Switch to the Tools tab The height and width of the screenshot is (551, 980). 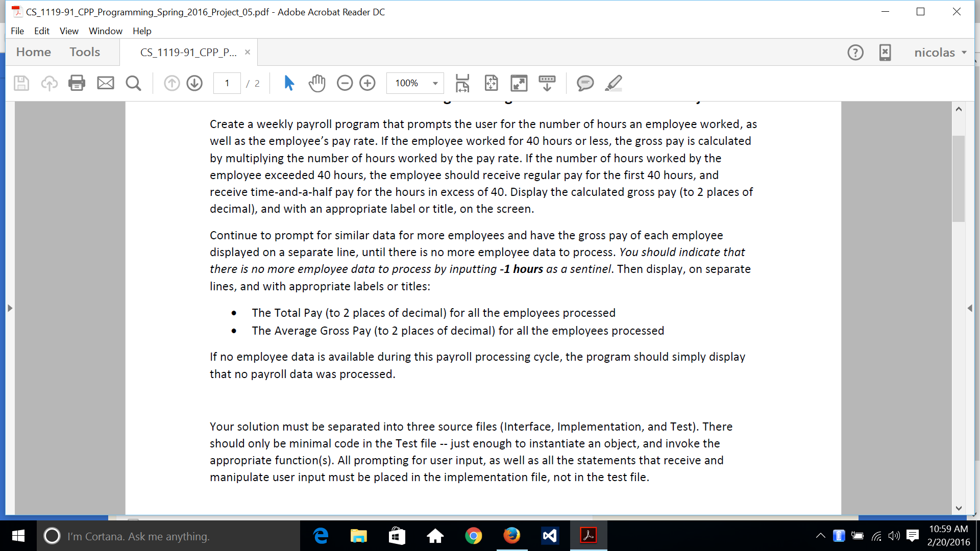(85, 52)
